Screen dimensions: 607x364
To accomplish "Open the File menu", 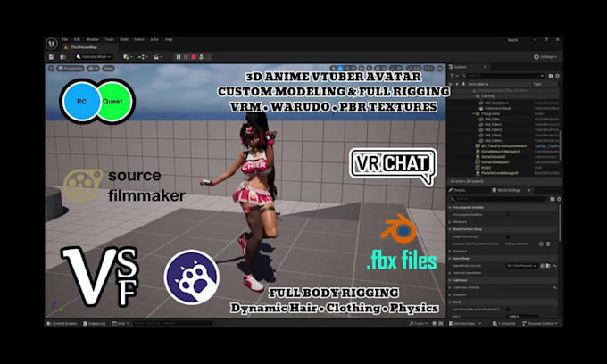I will click(x=65, y=39).
